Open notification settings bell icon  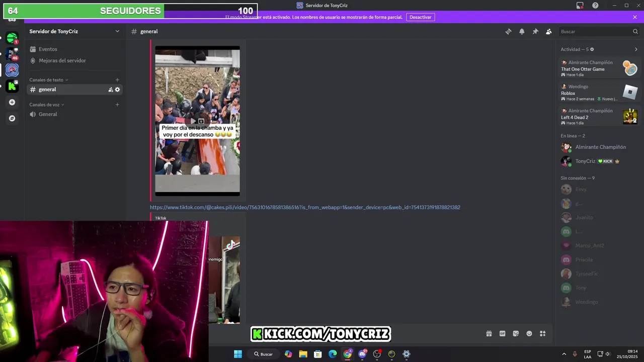point(522,31)
